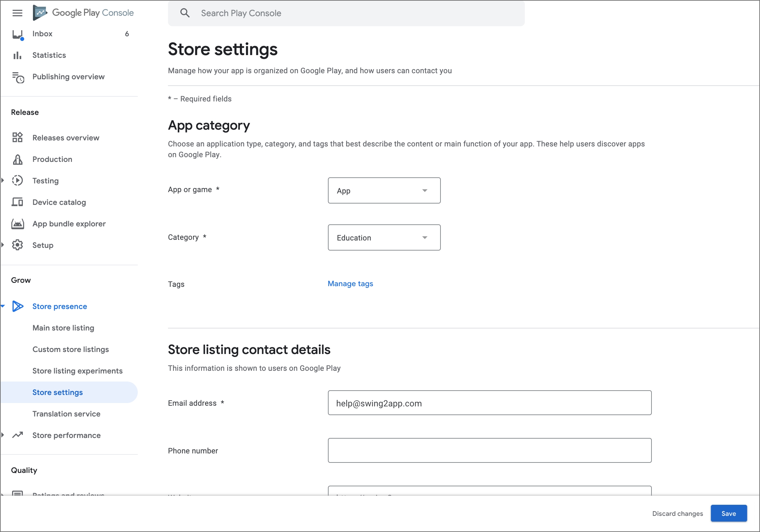
Task: Click the Email address label
Action: 196,403
